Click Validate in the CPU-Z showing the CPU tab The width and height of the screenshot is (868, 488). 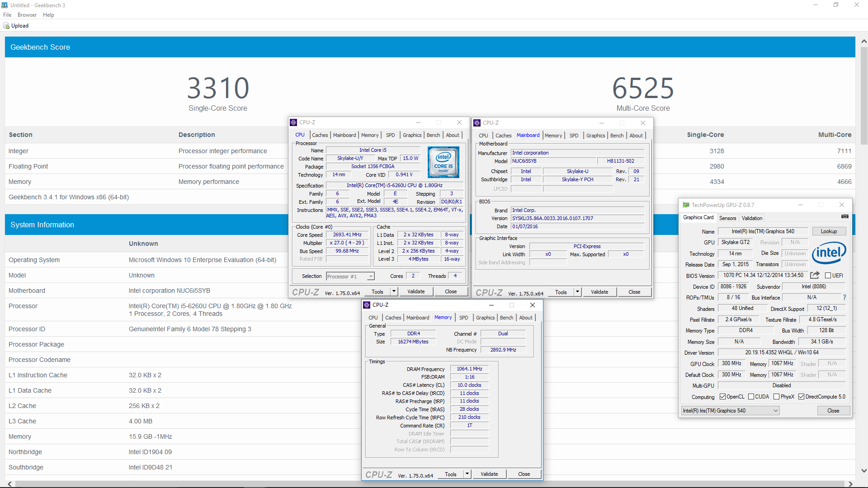415,291
